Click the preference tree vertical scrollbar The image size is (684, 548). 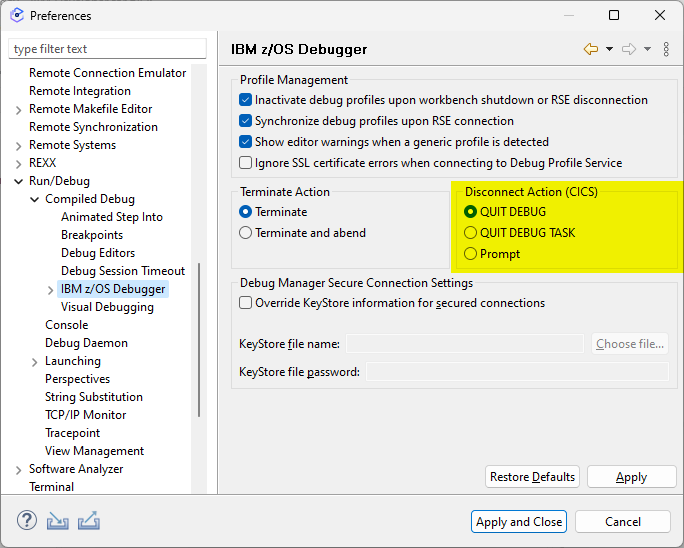[199, 339]
